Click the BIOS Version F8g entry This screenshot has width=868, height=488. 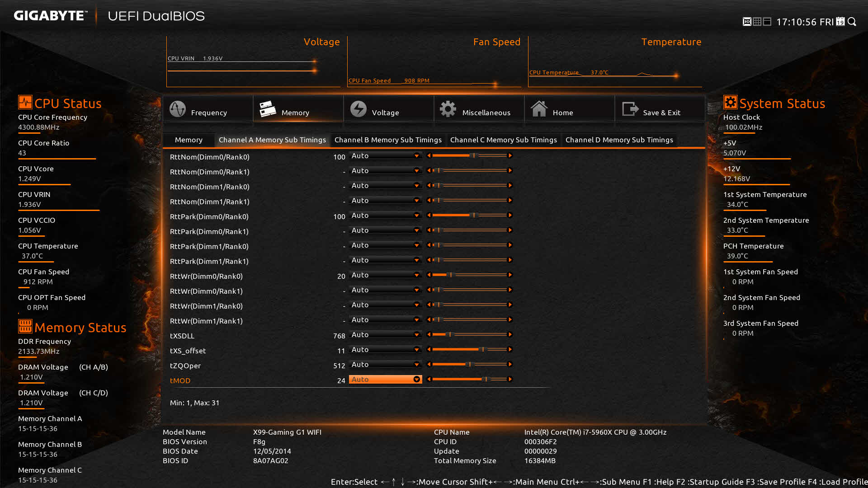click(x=259, y=442)
